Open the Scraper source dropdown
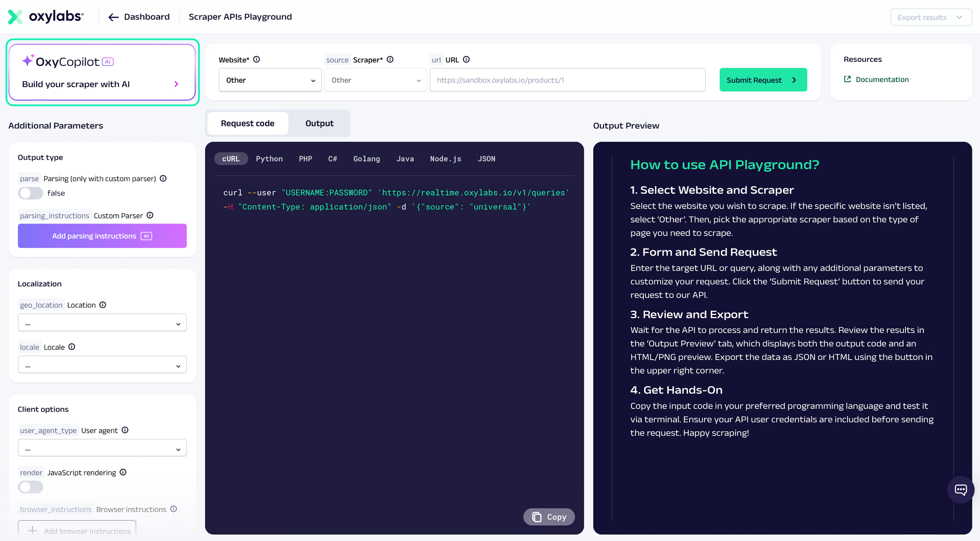 point(375,80)
